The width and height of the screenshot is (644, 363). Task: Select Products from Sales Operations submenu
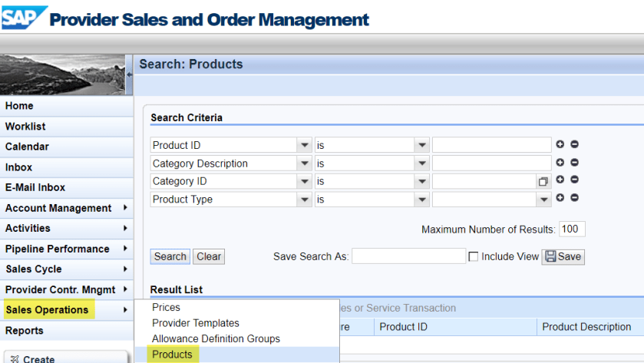pos(172,355)
